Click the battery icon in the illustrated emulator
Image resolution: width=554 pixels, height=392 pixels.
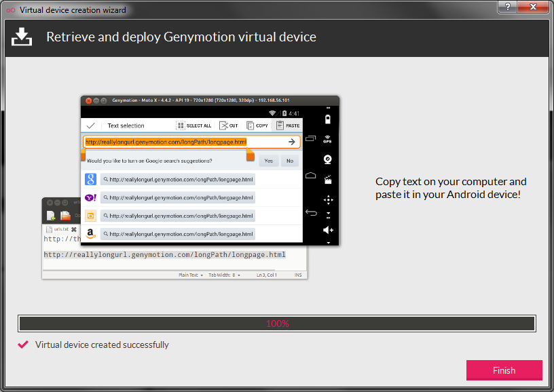pos(327,119)
